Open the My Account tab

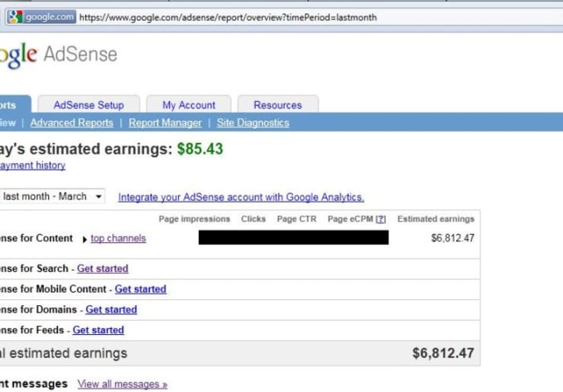click(x=189, y=105)
